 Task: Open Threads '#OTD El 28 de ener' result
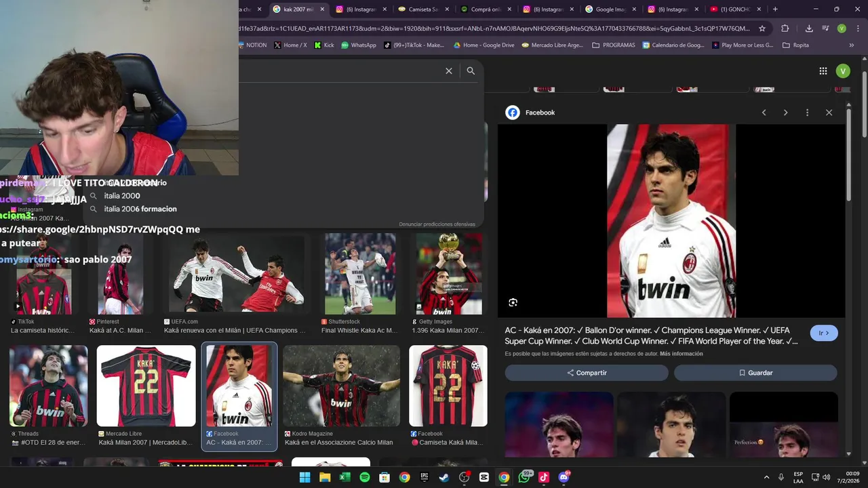48,395
